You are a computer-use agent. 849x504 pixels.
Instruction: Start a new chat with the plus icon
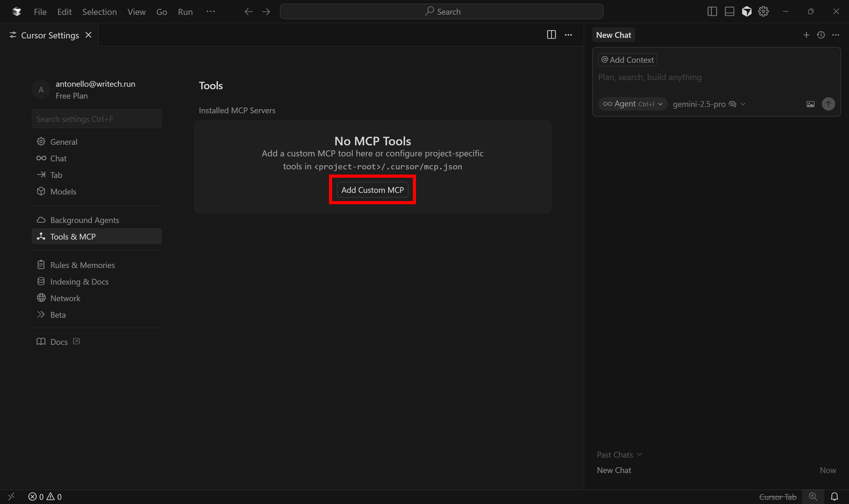click(806, 34)
